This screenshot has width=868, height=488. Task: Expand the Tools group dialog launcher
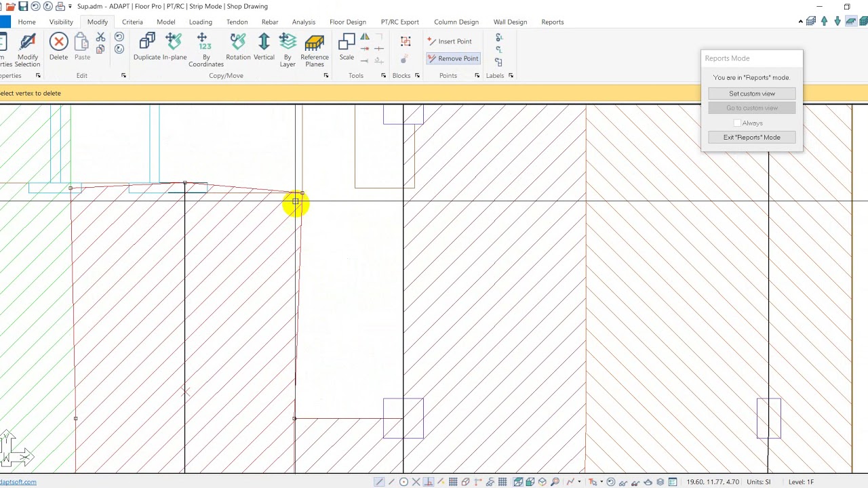click(x=383, y=75)
